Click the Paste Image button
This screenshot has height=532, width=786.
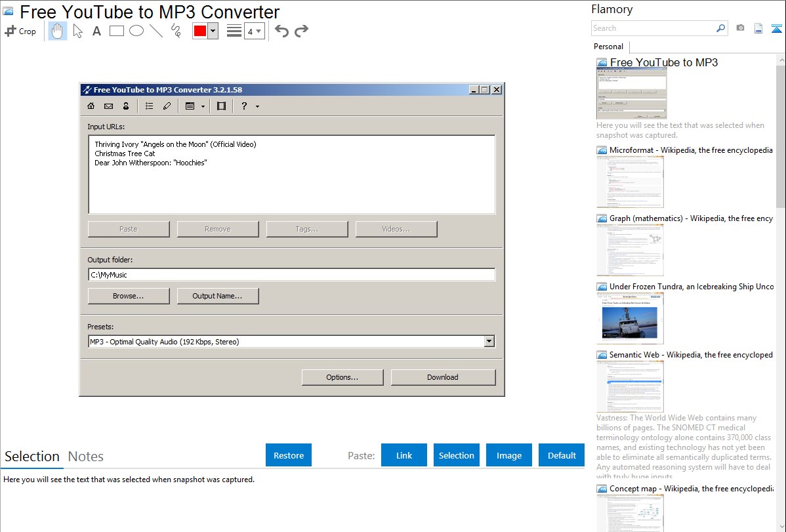point(509,455)
